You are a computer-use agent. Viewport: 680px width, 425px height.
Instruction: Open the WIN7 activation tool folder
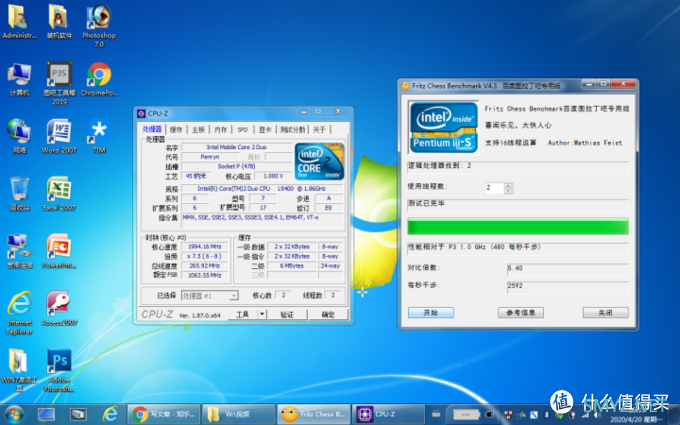19,370
